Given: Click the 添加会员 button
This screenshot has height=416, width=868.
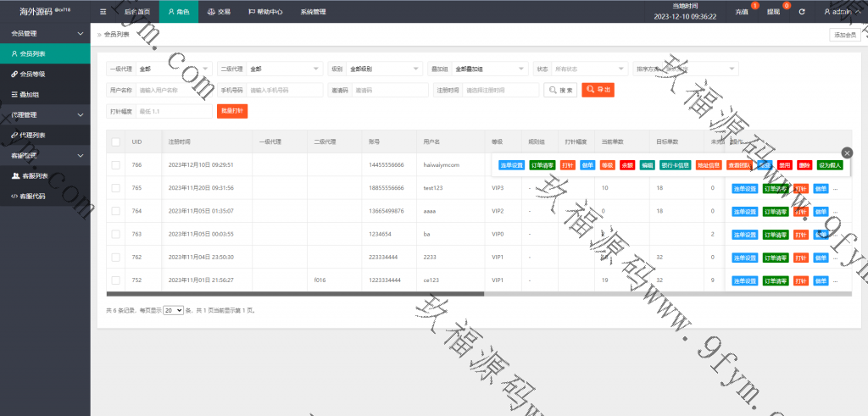Looking at the screenshot, I should 845,35.
